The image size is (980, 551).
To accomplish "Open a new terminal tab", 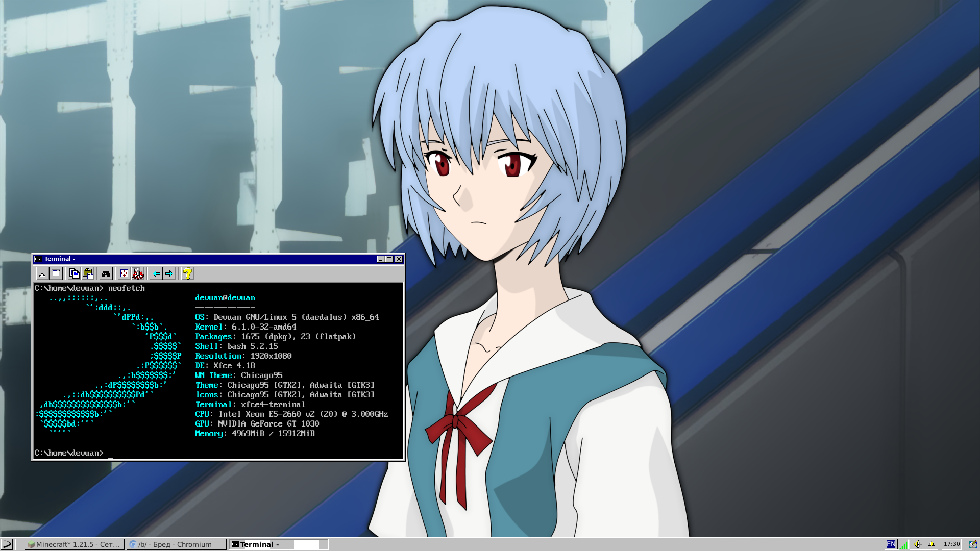I will coord(43,273).
